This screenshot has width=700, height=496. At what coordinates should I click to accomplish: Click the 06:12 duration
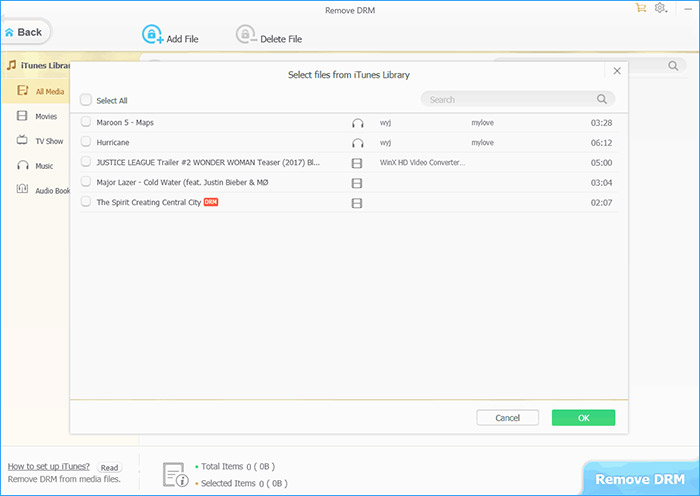(601, 143)
